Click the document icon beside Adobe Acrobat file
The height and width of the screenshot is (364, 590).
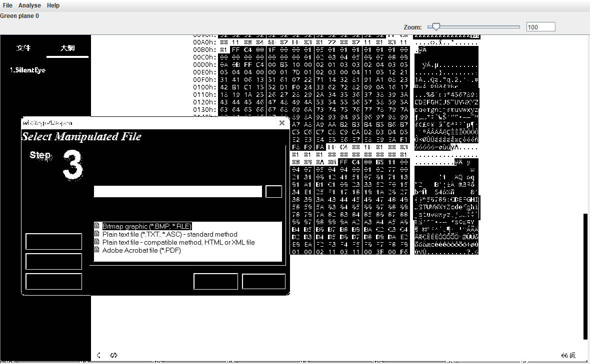(x=97, y=250)
